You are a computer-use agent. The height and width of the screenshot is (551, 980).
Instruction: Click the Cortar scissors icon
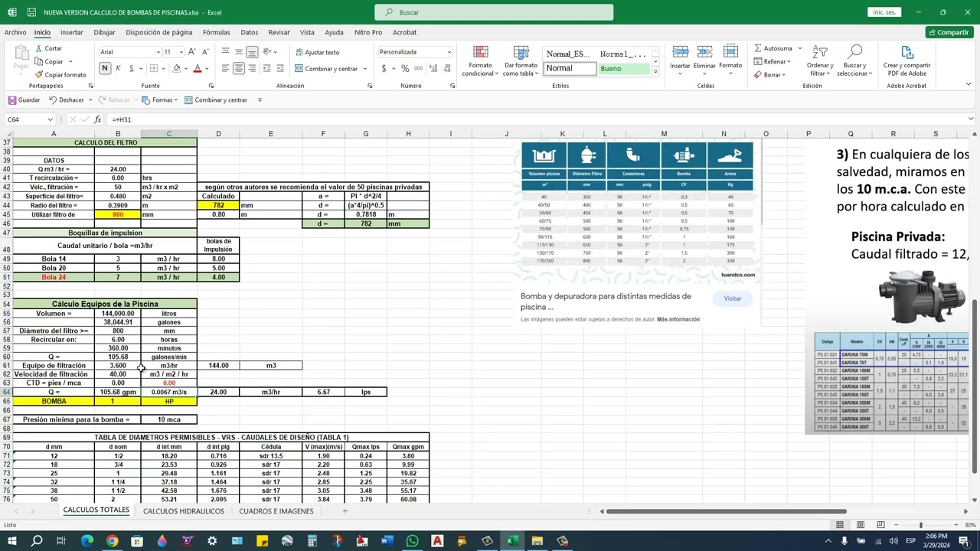tap(39, 48)
